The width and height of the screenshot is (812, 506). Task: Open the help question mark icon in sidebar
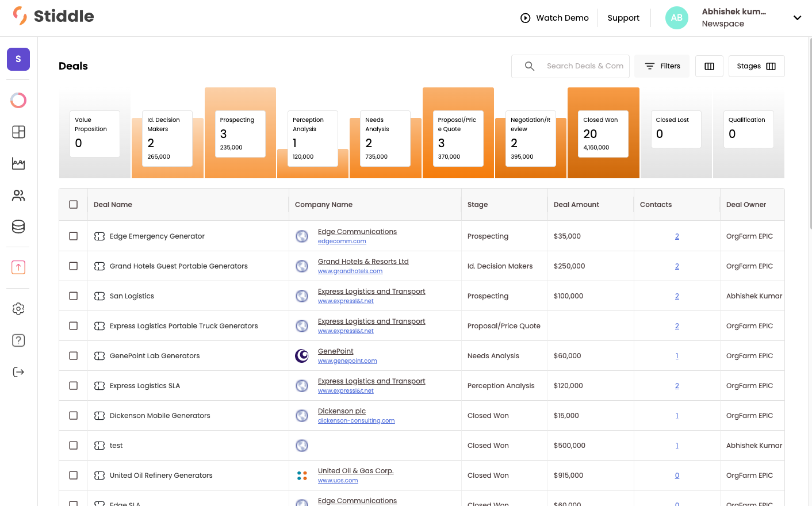[x=18, y=340]
